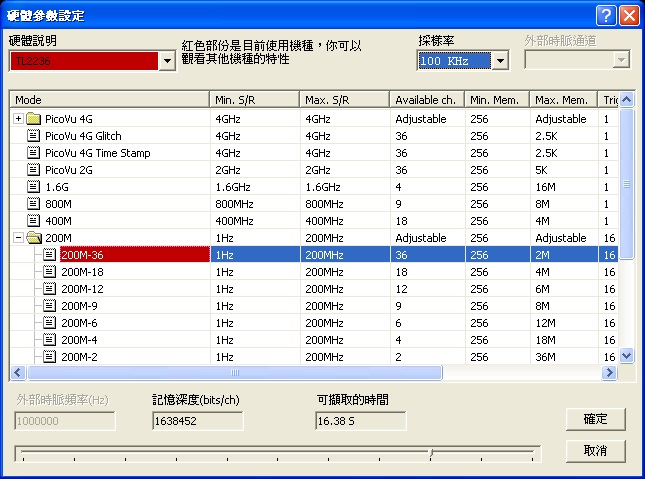Image resolution: width=645 pixels, height=479 pixels.
Task: Click the horizontal scrollbar right arrow
Action: pos(609,373)
